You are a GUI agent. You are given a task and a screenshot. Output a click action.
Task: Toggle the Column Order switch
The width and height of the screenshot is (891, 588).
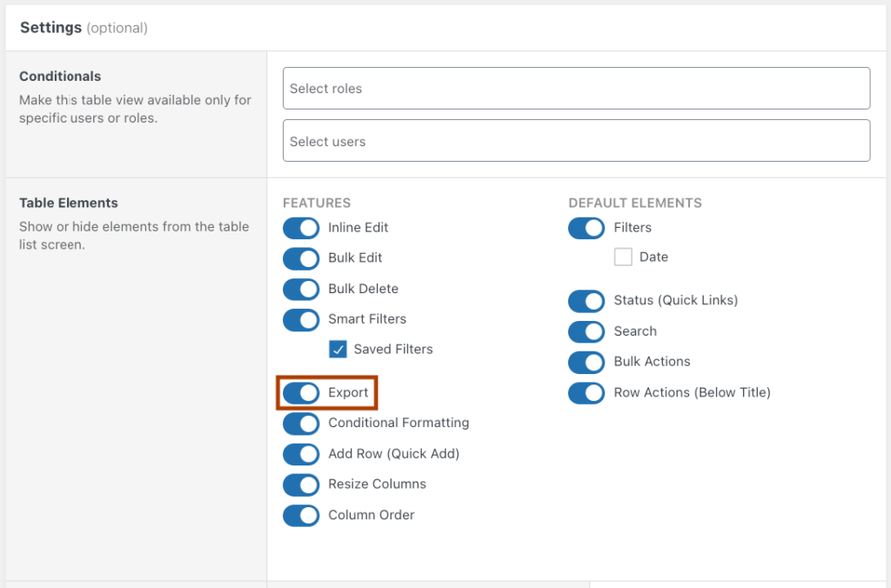click(301, 515)
